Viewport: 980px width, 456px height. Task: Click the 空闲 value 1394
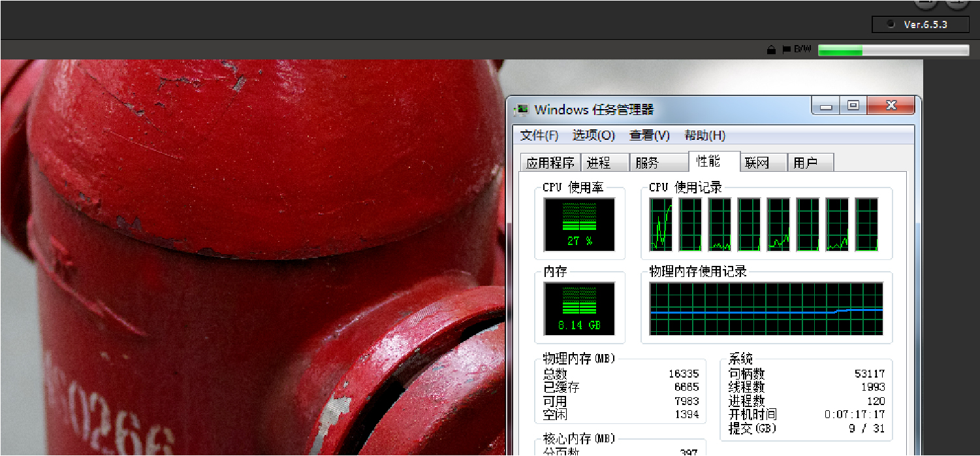point(686,415)
